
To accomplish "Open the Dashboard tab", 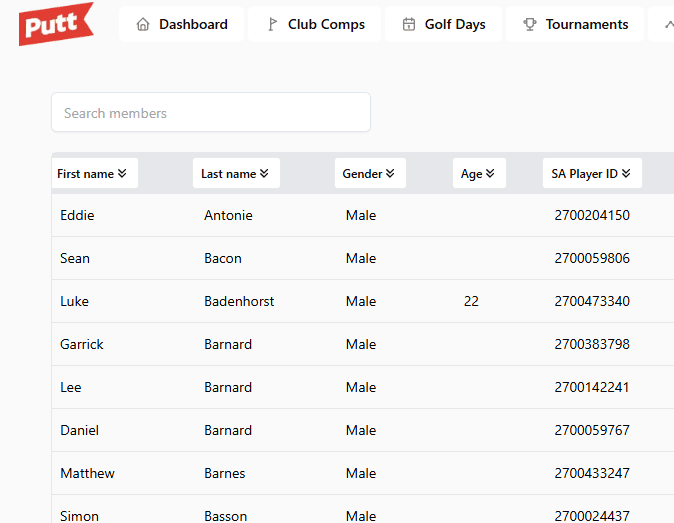I will coord(181,24).
